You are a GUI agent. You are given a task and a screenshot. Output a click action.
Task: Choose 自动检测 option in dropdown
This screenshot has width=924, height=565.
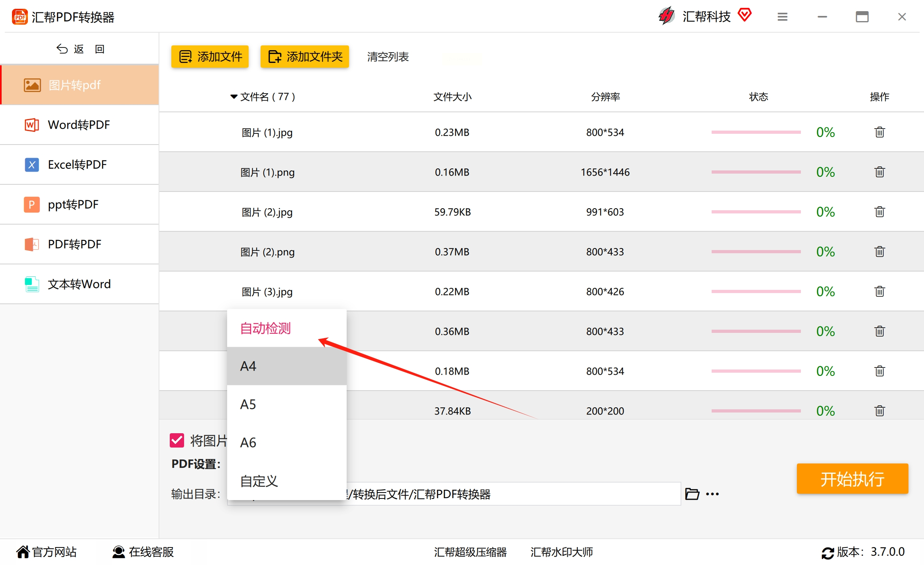click(286, 328)
